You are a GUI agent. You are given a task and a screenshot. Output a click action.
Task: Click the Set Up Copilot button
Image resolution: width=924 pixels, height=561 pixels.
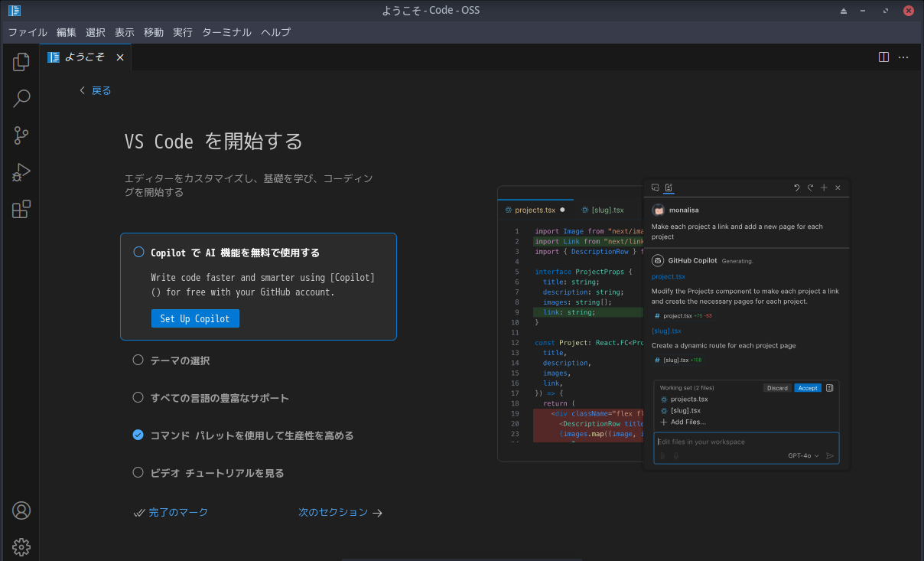[195, 318]
